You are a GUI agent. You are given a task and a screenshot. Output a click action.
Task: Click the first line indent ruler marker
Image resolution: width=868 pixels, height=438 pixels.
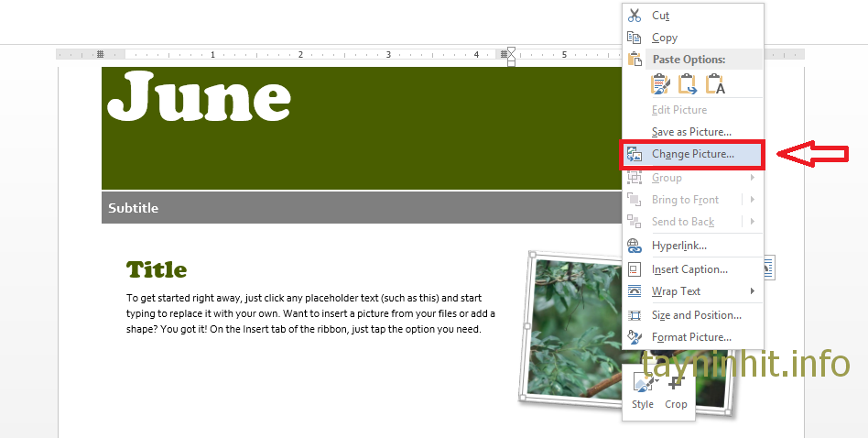click(x=511, y=50)
